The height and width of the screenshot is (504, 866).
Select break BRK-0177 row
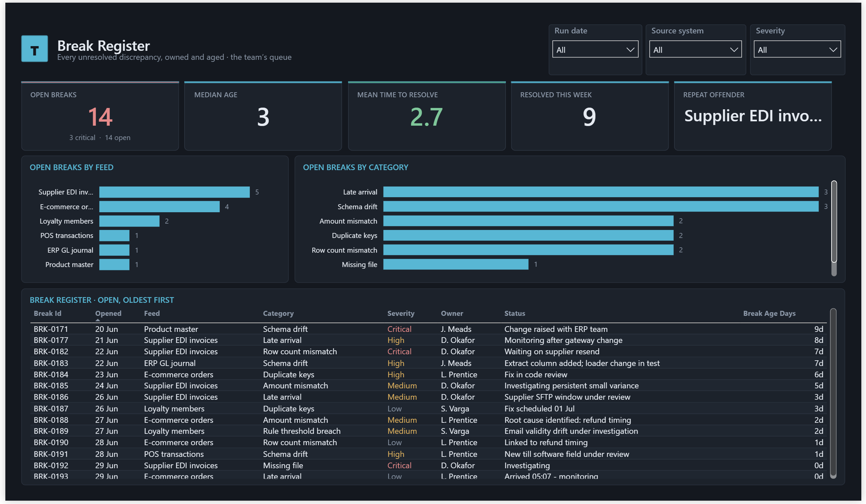(428, 340)
